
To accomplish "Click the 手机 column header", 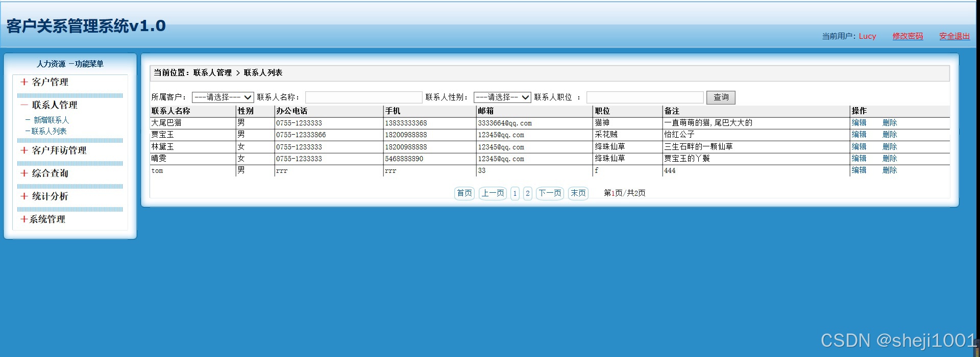I will [393, 111].
